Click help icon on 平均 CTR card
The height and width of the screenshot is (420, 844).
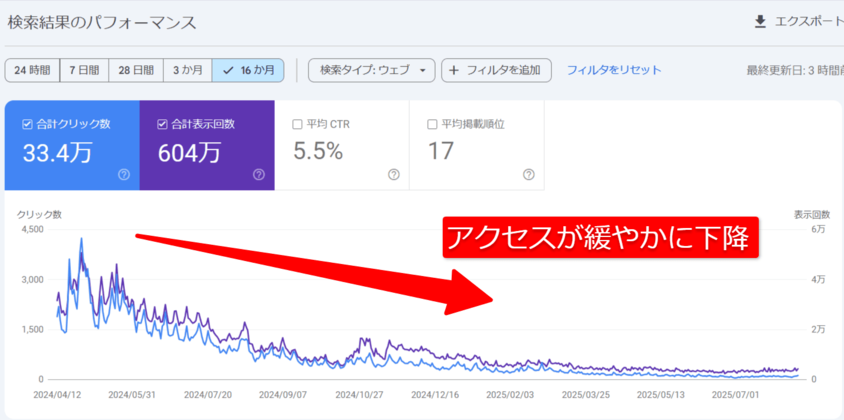(393, 174)
